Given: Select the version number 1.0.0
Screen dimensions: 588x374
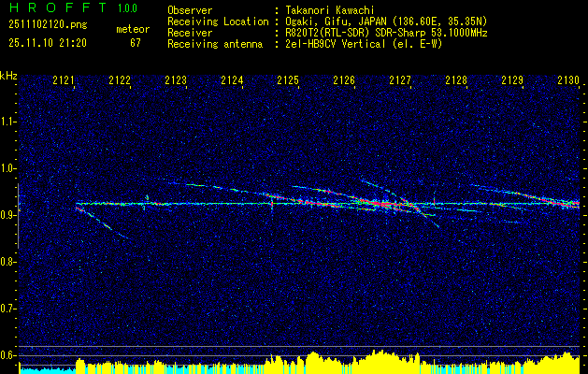Looking at the screenshot, I should (x=127, y=8).
